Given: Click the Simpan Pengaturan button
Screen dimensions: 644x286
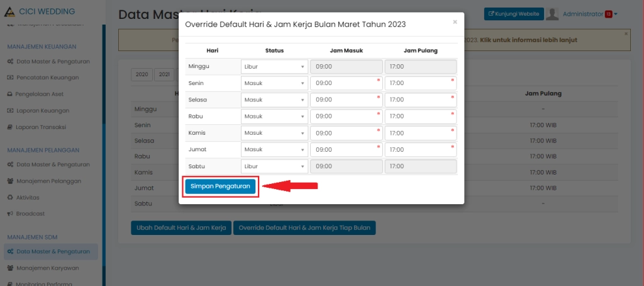Looking at the screenshot, I should coord(220,186).
